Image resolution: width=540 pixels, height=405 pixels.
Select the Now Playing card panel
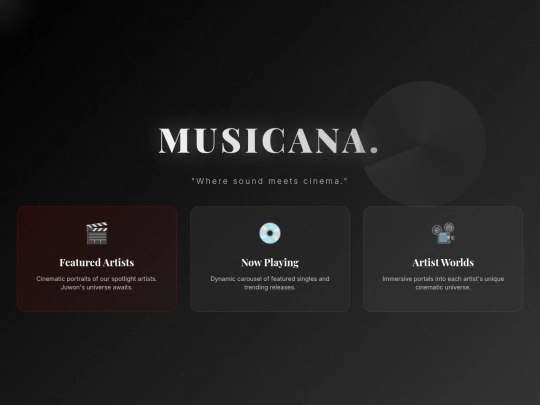pyautogui.click(x=270, y=259)
